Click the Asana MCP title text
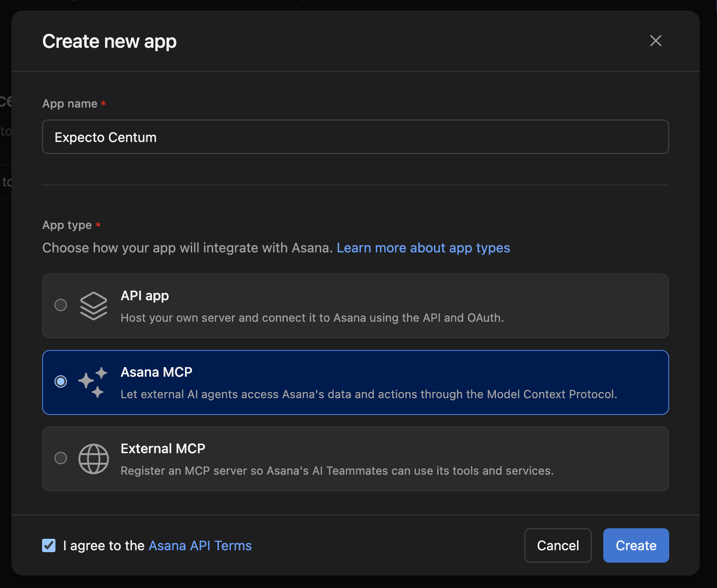717x588 pixels. pyautogui.click(x=157, y=372)
